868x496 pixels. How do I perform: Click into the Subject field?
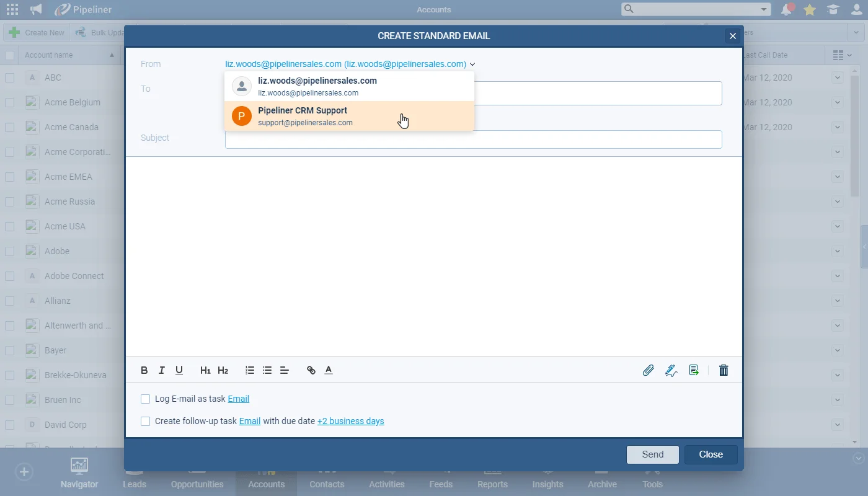(474, 139)
